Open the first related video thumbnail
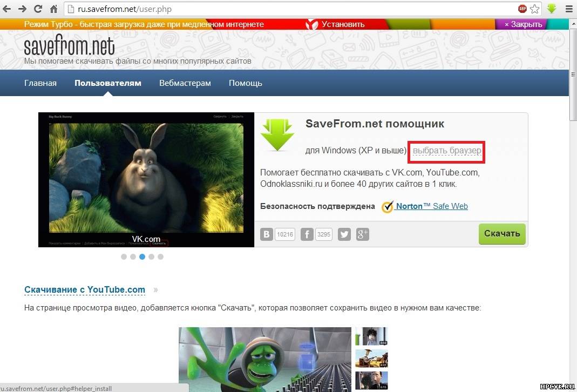The image size is (577, 392). tap(372, 336)
